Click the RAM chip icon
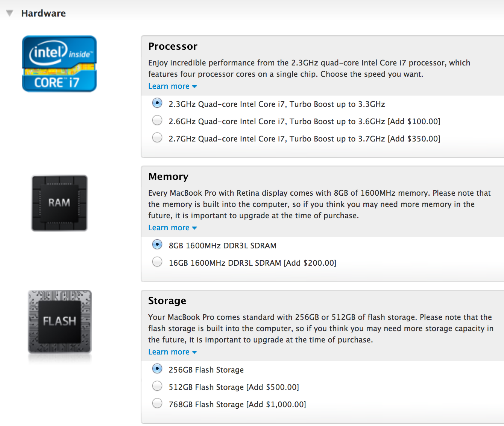This screenshot has width=504, height=426. pos(59,203)
